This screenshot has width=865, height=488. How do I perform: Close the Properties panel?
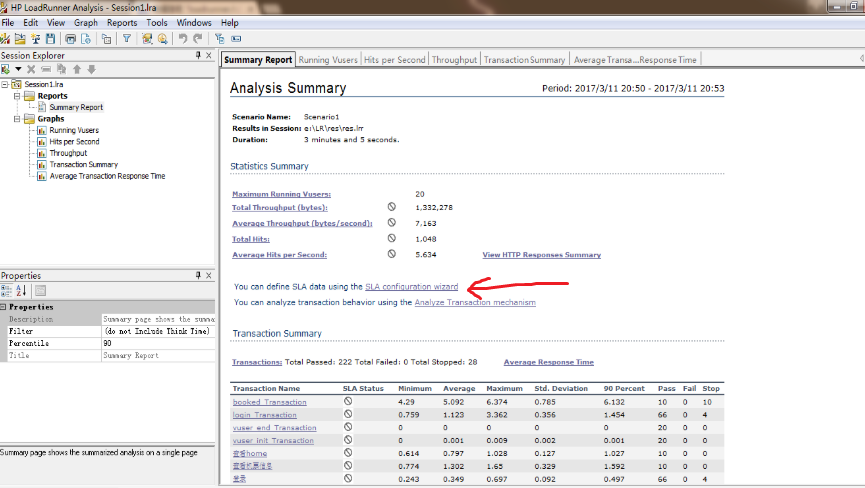209,275
